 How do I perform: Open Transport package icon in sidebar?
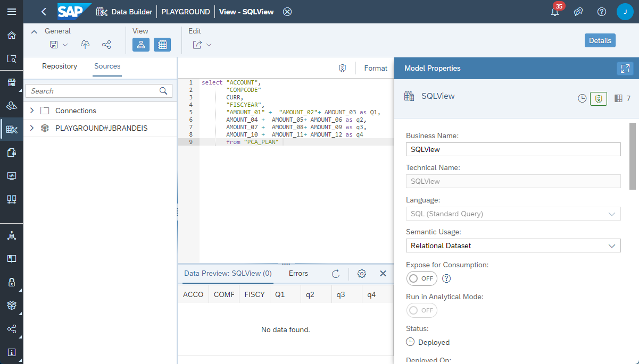[11, 306]
